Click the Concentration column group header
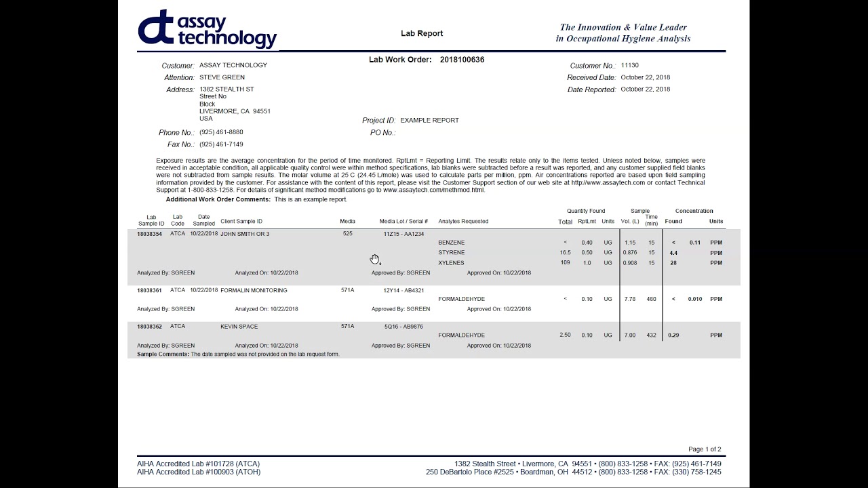Screen dimensions: 868x488 694,211
